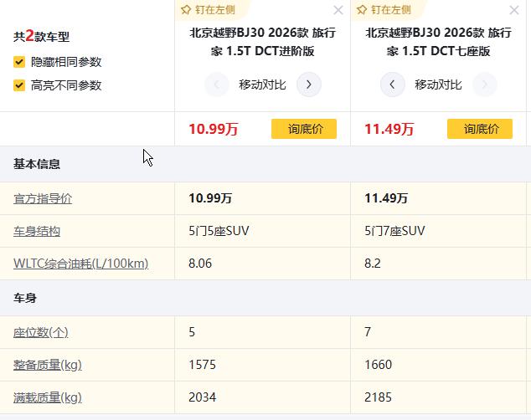Open the 官方指导价 parameter link
This screenshot has width=531, height=420.
43,198
